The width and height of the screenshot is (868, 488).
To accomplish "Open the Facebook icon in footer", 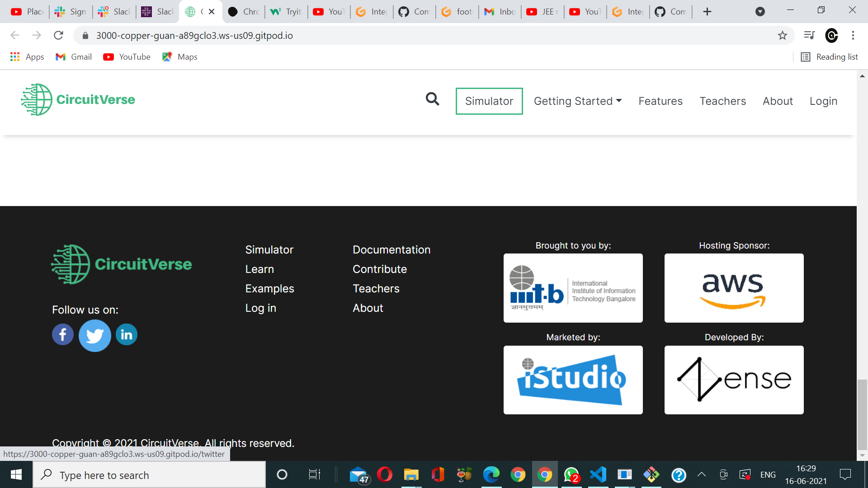I will 63,335.
